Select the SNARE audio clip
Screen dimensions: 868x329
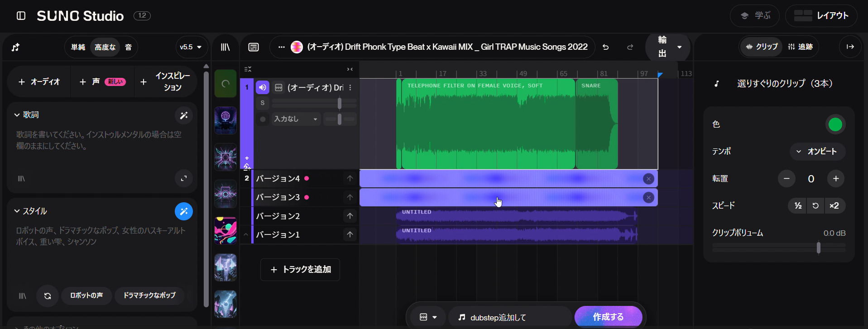tap(596, 124)
